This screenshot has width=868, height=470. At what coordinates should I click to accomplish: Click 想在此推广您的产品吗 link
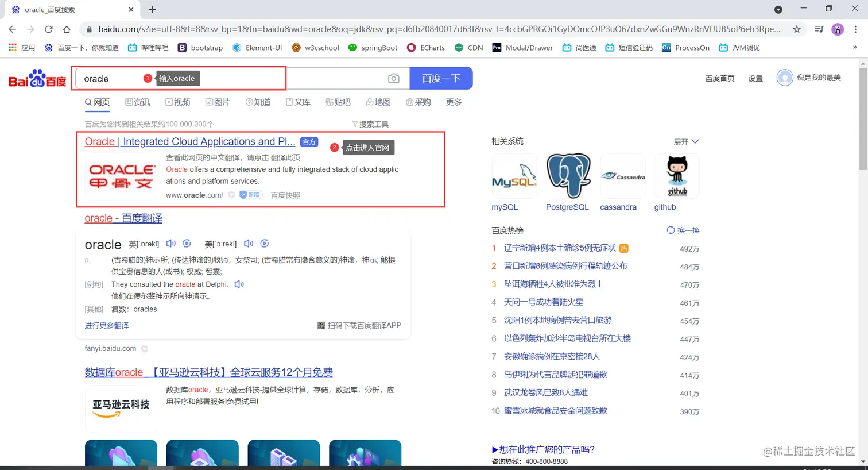coord(543,450)
